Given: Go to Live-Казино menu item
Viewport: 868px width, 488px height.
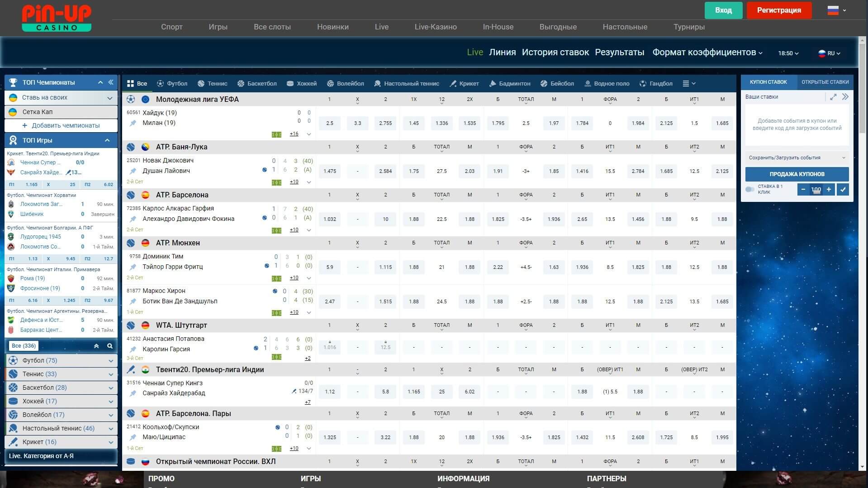Looking at the screenshot, I should click(436, 27).
